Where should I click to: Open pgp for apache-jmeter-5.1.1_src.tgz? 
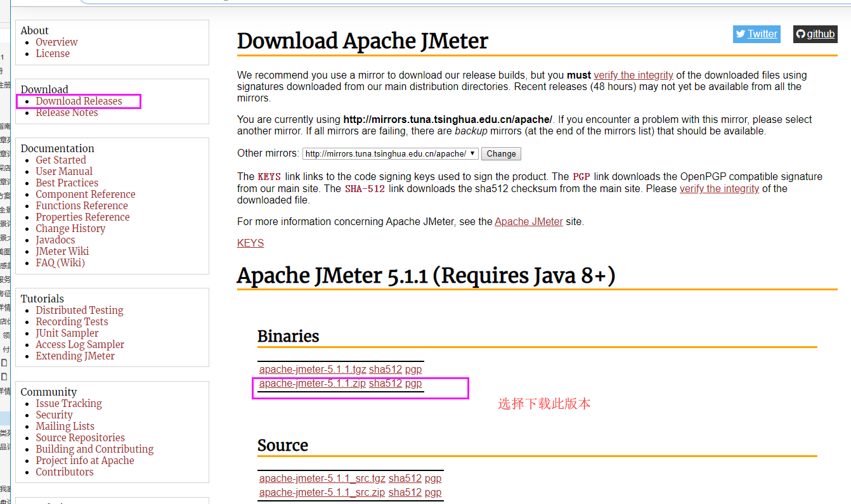point(433,478)
